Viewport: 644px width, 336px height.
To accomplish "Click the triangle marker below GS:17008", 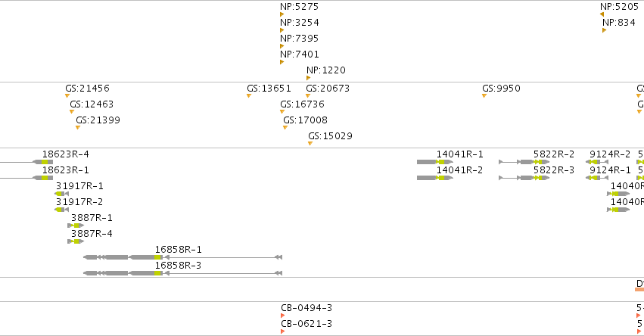I will [285, 127].
